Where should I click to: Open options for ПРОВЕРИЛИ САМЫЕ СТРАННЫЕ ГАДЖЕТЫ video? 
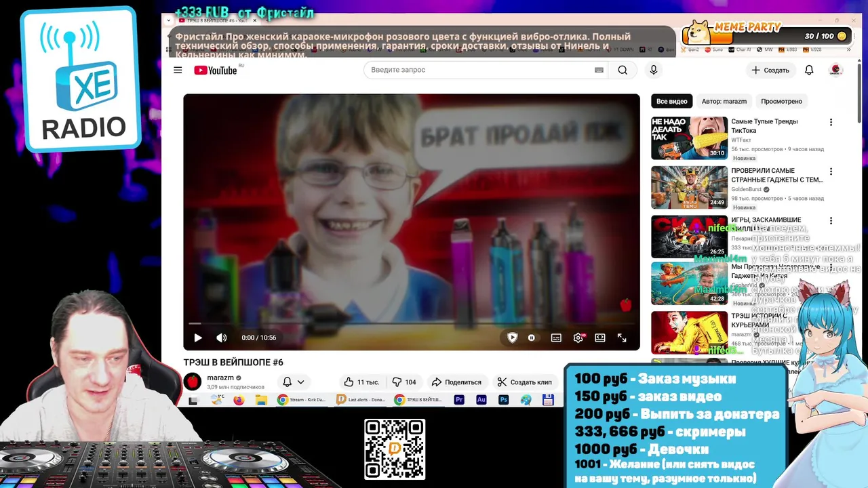tap(831, 172)
